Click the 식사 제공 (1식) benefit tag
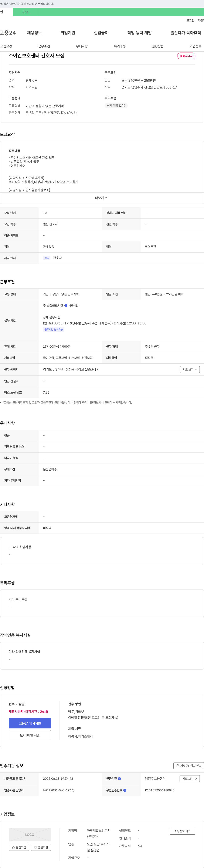Image resolution: width=204 pixels, height=868 pixels. [x=116, y=106]
